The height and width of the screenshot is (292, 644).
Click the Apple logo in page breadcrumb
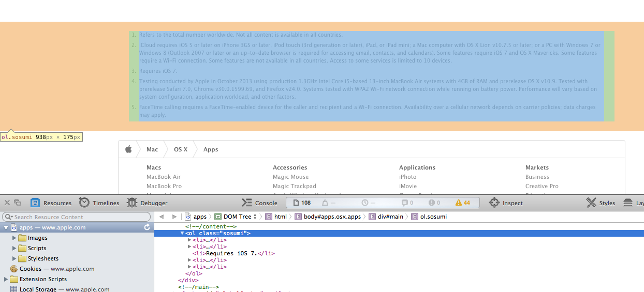coord(128,149)
